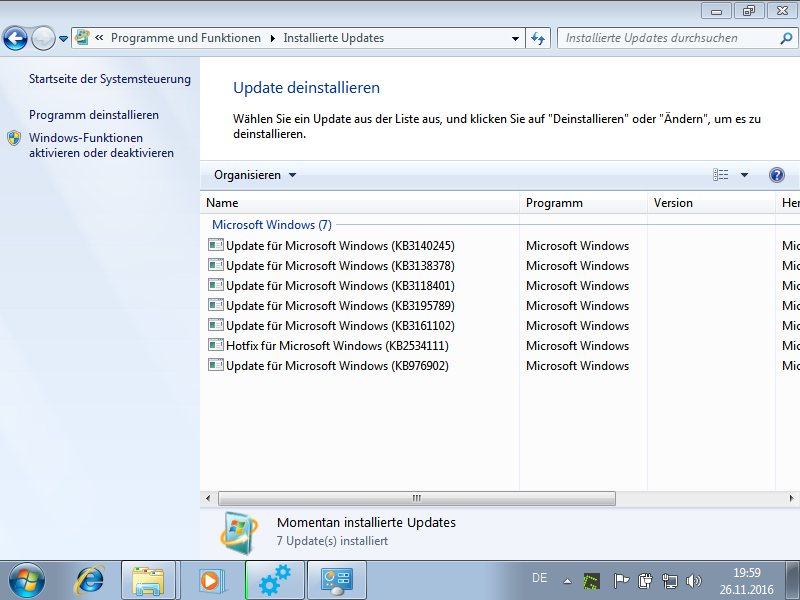Click the power plug tray icon
Image resolution: width=800 pixels, height=600 pixels.
point(645,581)
